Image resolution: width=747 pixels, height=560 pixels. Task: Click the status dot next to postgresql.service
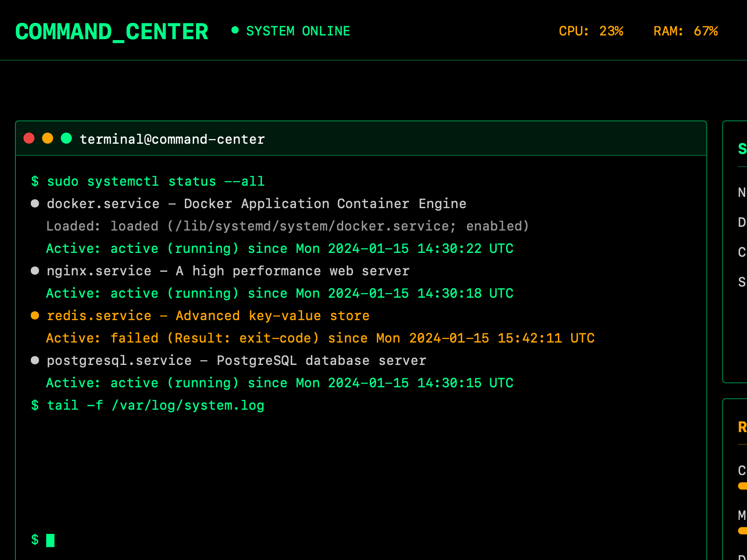click(x=35, y=360)
